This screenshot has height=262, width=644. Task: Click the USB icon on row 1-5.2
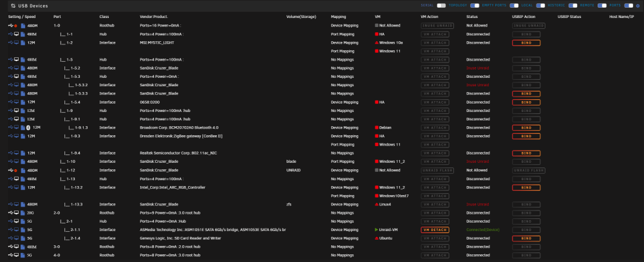tap(10, 68)
